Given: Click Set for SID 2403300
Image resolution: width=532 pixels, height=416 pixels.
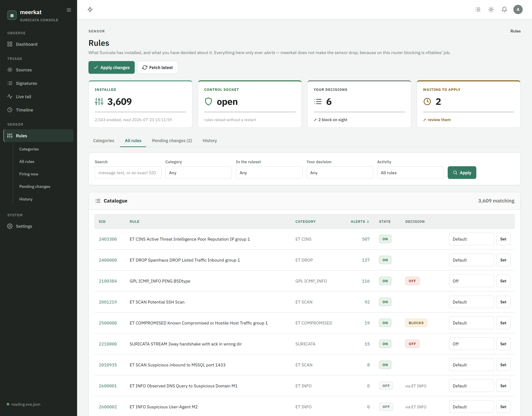Looking at the screenshot, I should pos(503,239).
